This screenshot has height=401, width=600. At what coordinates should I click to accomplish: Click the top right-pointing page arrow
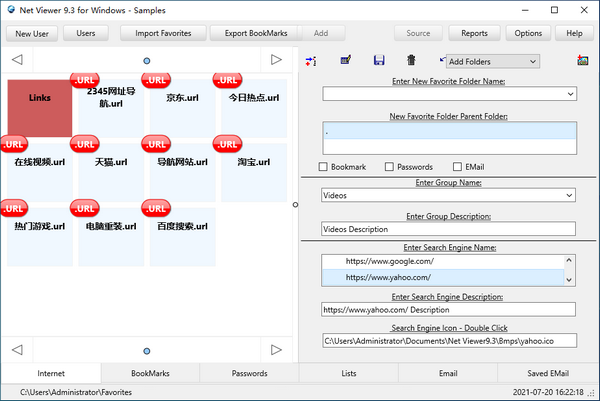coord(277,61)
